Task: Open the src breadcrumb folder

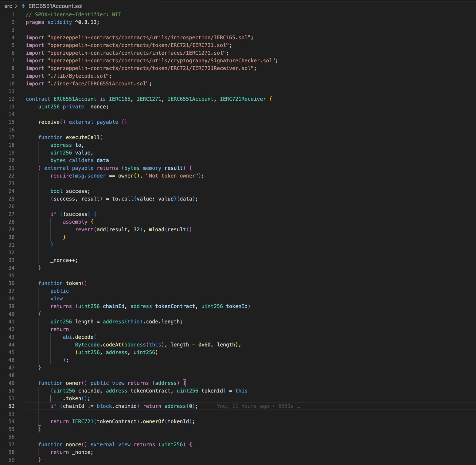Action: (8, 6)
